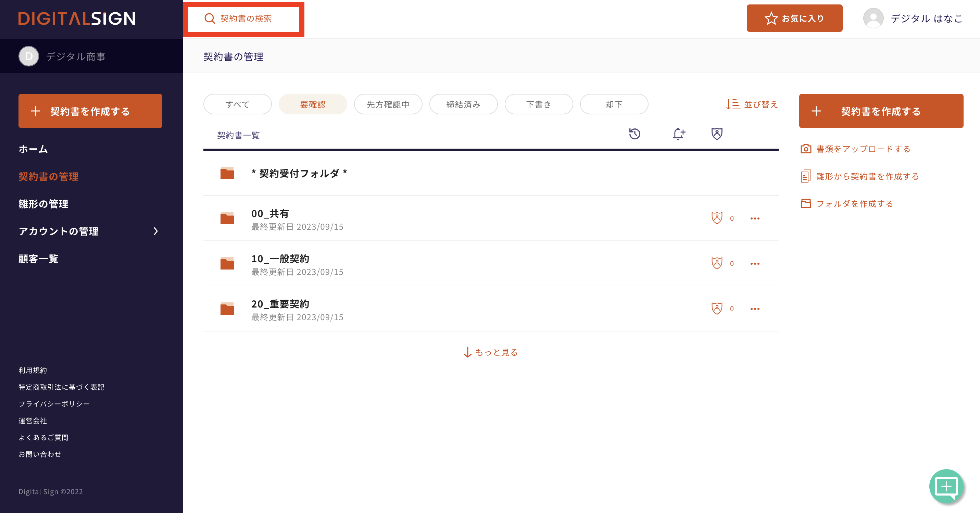Image resolution: width=980 pixels, height=513 pixels.
Task: Click the user avatar beside デジタル はなこ
Action: coord(873,18)
